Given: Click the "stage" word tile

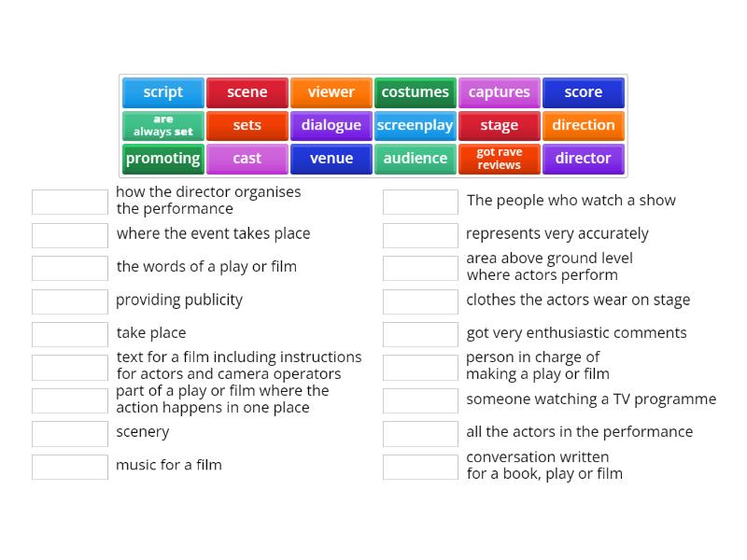Looking at the screenshot, I should (499, 125).
